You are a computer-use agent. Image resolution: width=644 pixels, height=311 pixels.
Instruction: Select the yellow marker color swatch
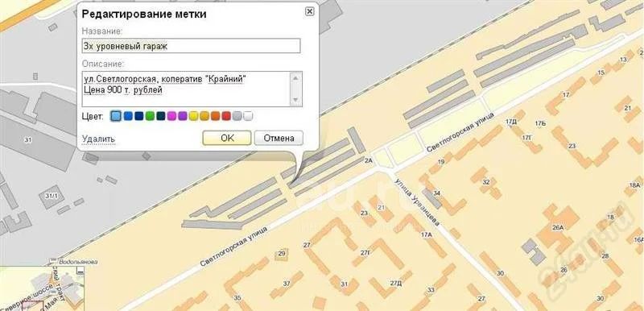[x=193, y=116]
